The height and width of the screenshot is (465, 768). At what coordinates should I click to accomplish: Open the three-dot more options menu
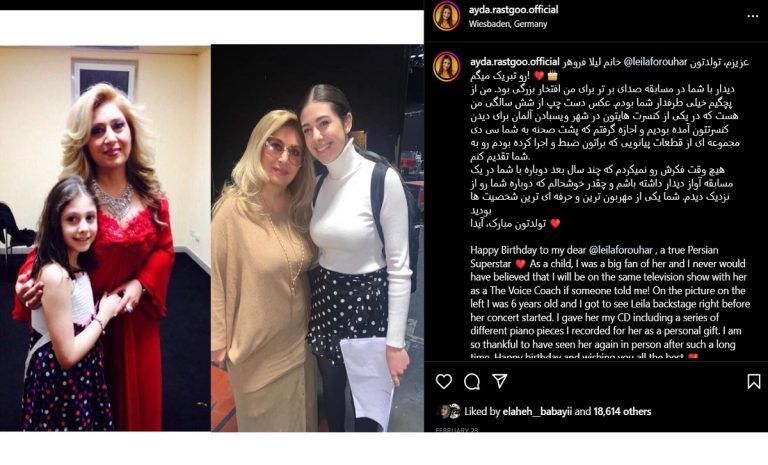[x=752, y=16]
